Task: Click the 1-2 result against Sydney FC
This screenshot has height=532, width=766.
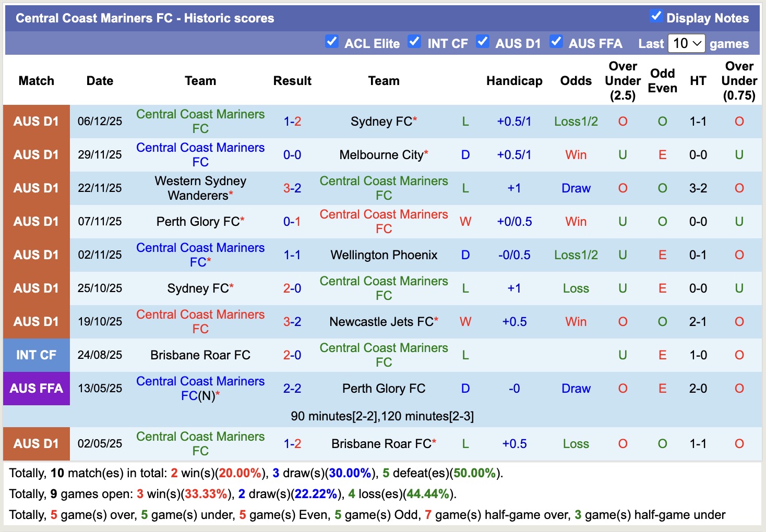Action: (292, 122)
